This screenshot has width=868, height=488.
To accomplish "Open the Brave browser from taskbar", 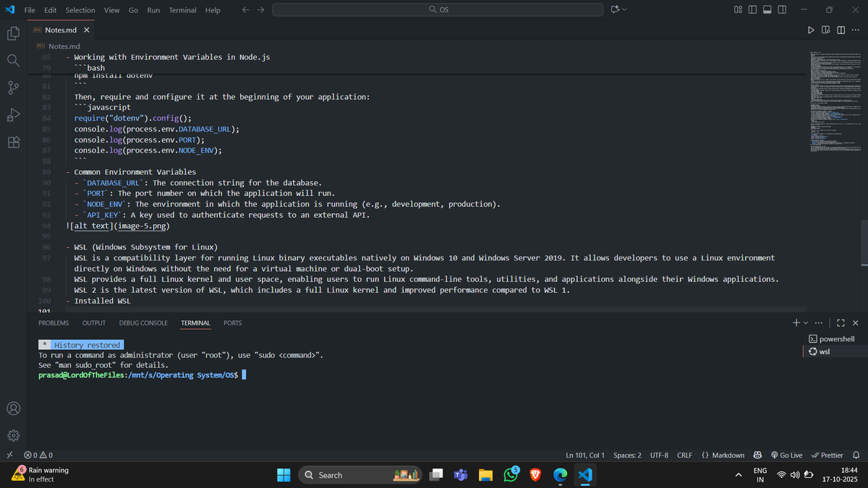I will click(535, 475).
